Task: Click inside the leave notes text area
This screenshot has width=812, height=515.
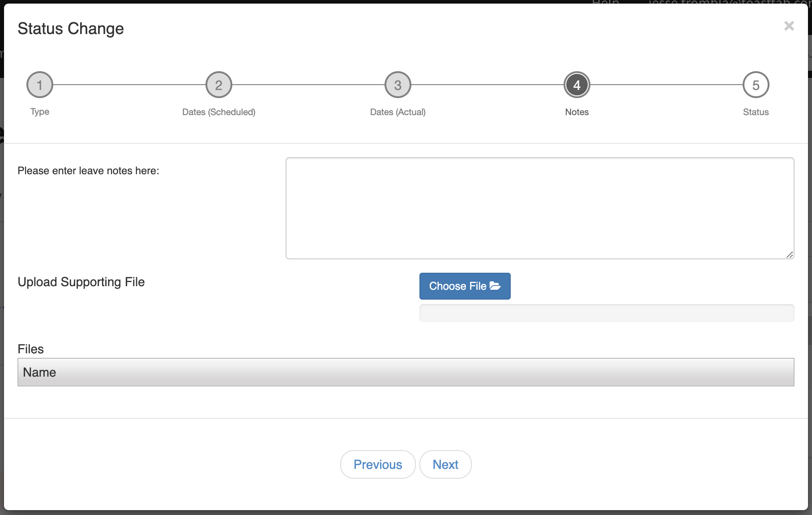Action: (x=539, y=208)
